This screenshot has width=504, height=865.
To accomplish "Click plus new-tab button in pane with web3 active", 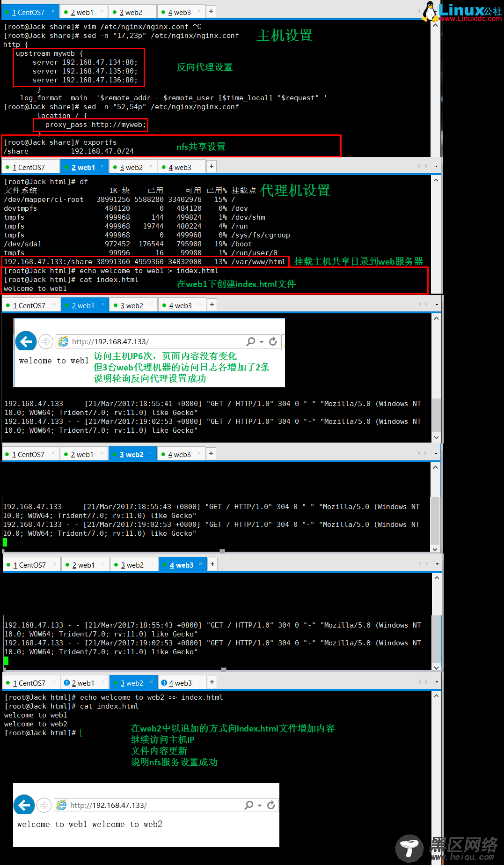I will pos(212,564).
